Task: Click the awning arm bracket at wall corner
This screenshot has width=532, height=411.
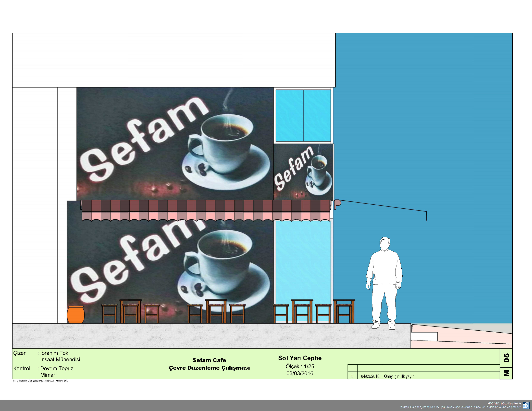Action: pos(337,204)
